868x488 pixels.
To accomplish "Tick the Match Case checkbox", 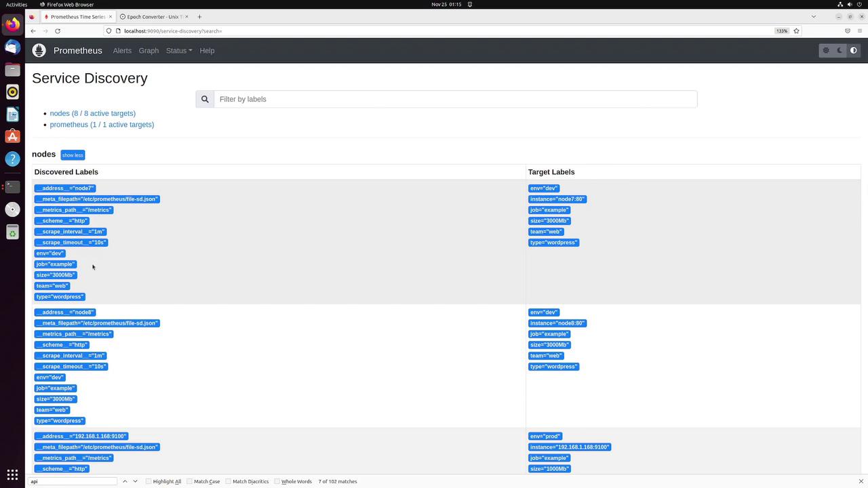I will coord(190,481).
